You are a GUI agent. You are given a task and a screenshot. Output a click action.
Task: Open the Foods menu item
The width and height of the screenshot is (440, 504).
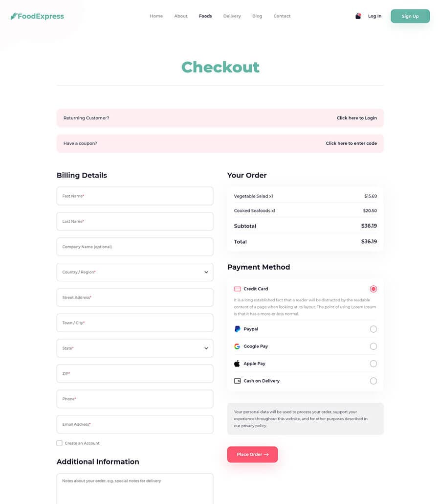click(205, 16)
